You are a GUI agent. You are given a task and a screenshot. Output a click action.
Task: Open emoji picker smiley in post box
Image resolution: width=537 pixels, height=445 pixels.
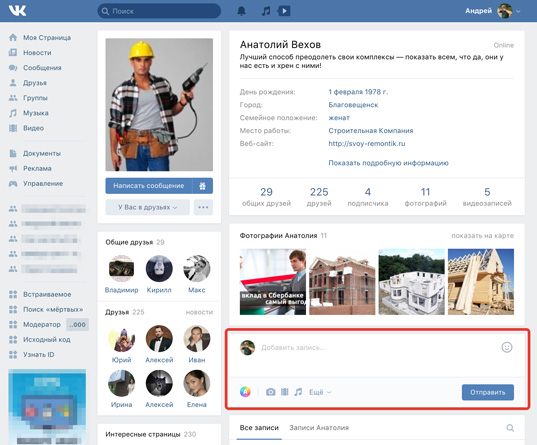click(507, 347)
